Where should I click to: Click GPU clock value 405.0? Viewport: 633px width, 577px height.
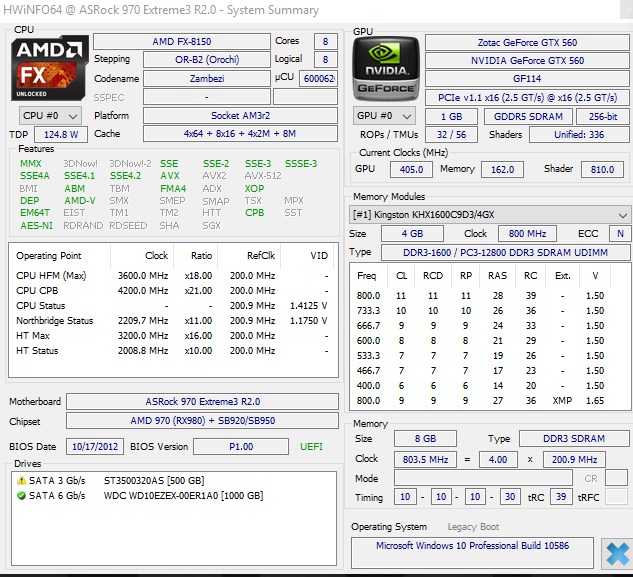pos(411,169)
